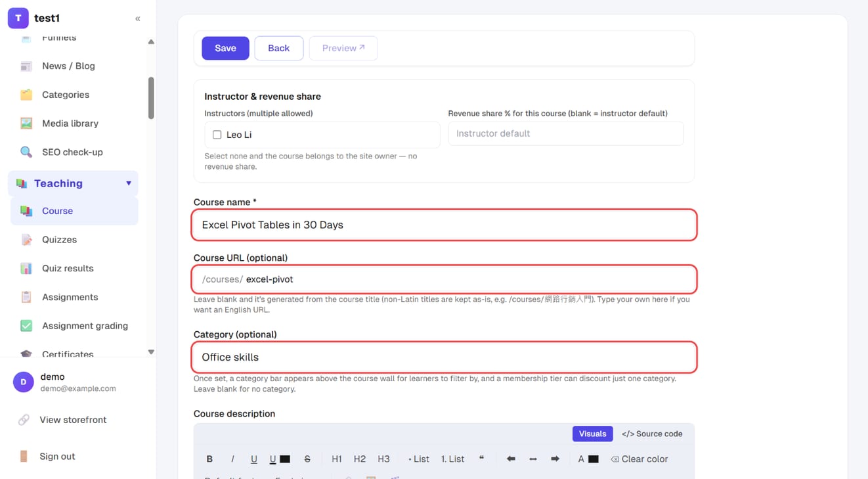Align text right with the right arrow

555,459
